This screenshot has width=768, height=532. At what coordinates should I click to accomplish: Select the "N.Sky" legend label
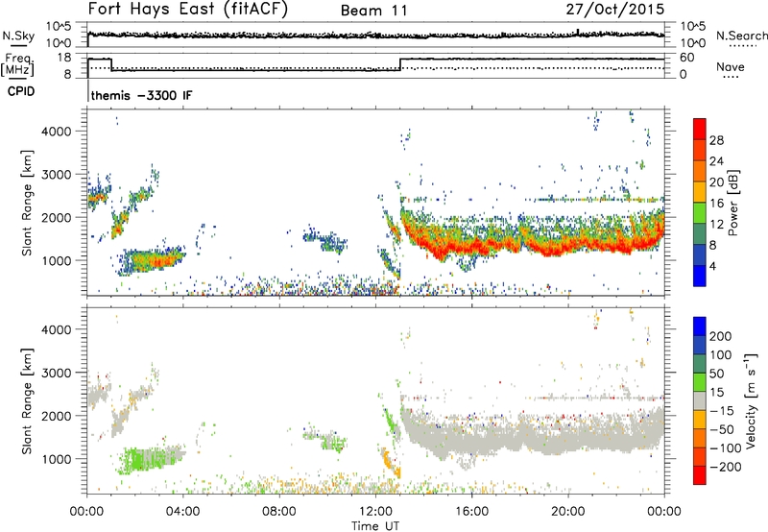18,36
